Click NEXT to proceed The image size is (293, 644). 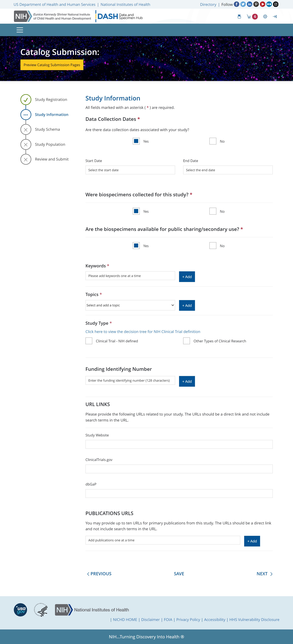point(264,574)
